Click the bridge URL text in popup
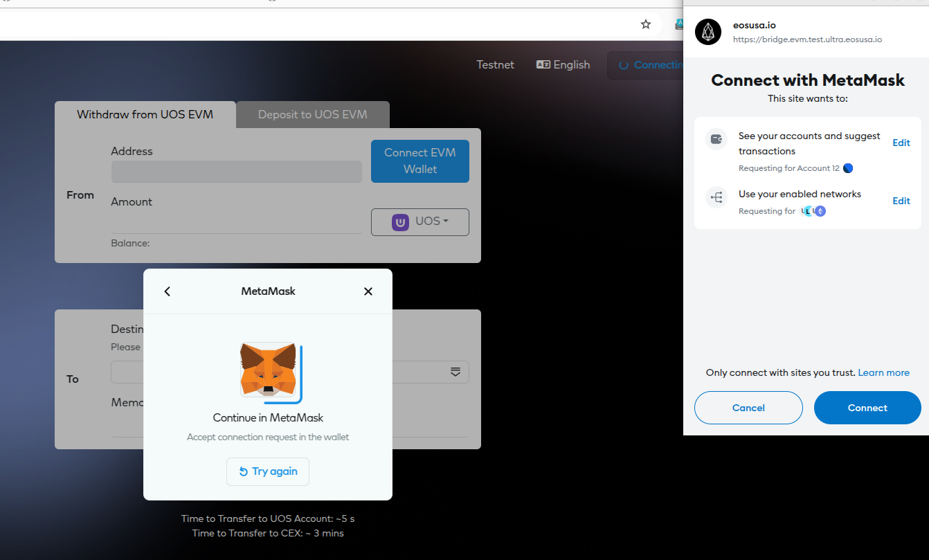This screenshot has width=929, height=560. click(807, 39)
